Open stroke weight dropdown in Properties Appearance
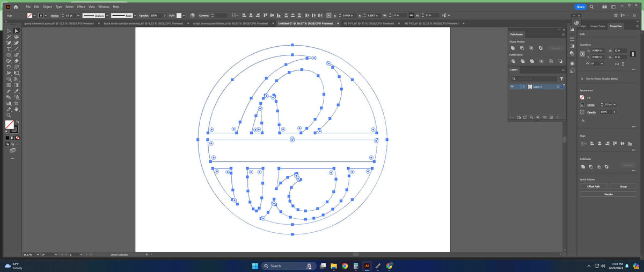Image resolution: width=644 pixels, height=272 pixels. (x=614, y=105)
